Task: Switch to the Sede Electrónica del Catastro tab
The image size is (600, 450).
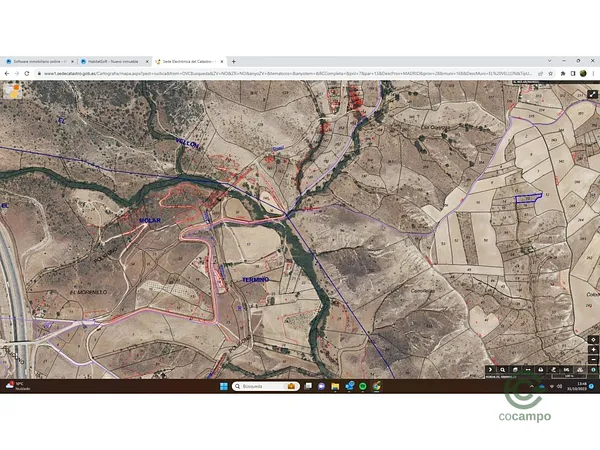Action: [188, 61]
